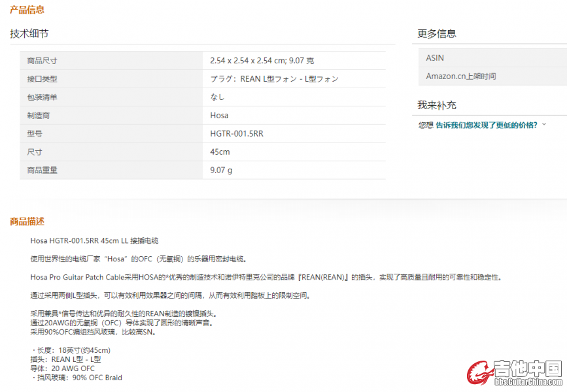Click the '90% OFC Braid' description line
567x392 pixels.
(x=77, y=378)
